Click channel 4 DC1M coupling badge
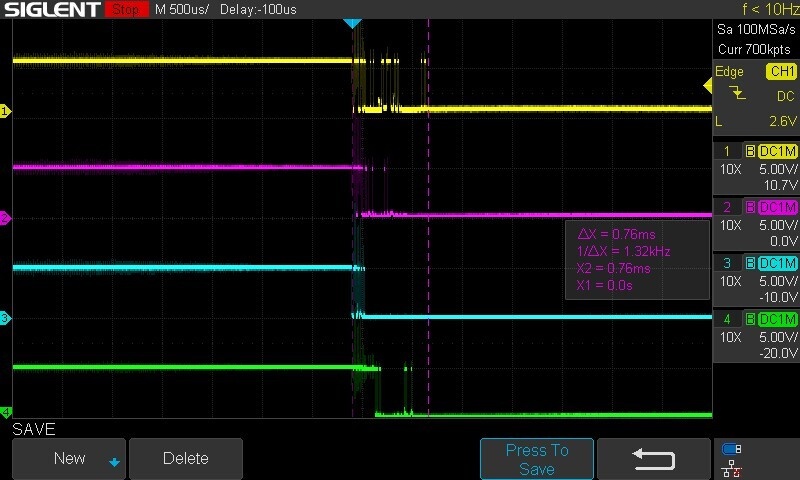800x480 pixels. click(x=778, y=319)
